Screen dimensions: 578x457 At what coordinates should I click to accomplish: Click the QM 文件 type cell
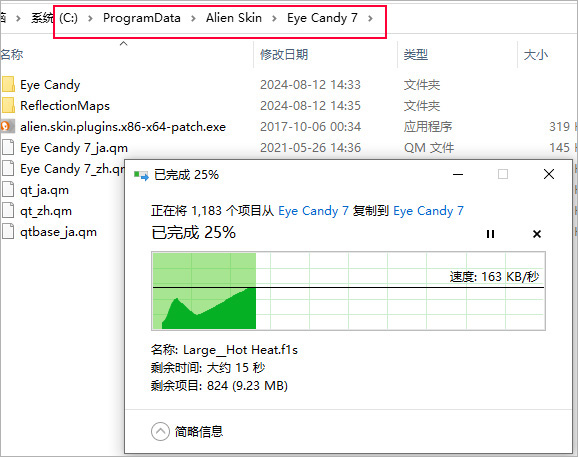[x=429, y=148]
